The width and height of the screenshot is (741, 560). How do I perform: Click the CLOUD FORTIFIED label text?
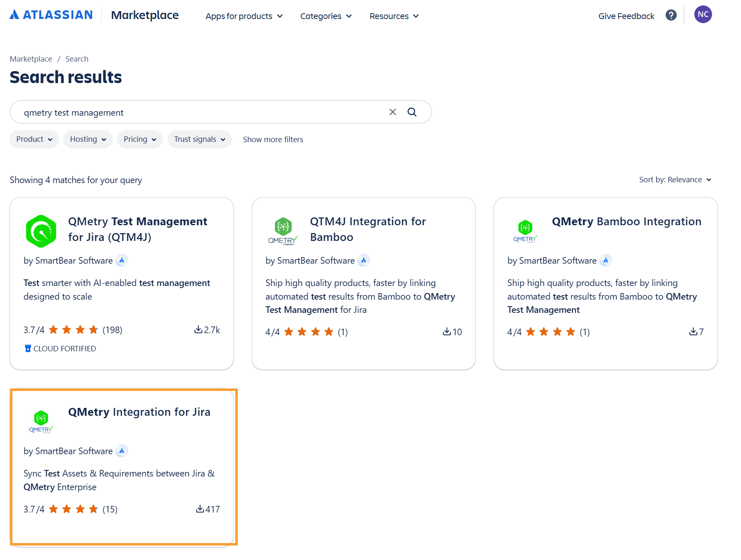[x=65, y=349]
